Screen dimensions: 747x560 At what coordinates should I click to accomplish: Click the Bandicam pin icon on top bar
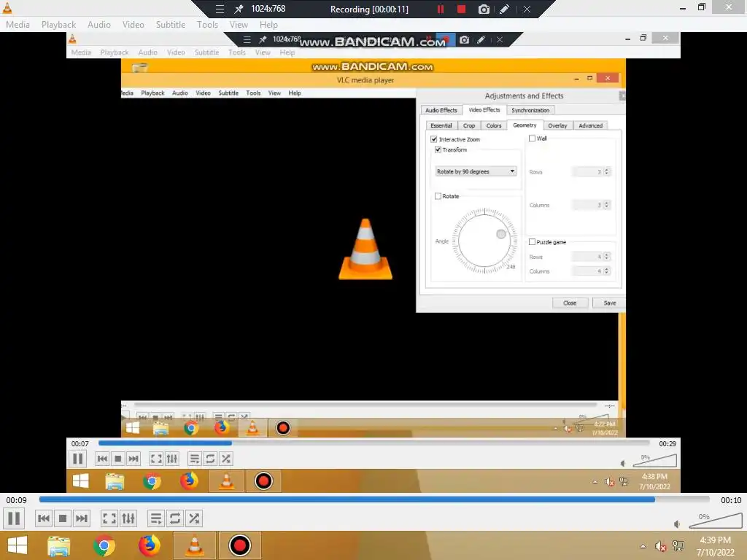point(239,9)
